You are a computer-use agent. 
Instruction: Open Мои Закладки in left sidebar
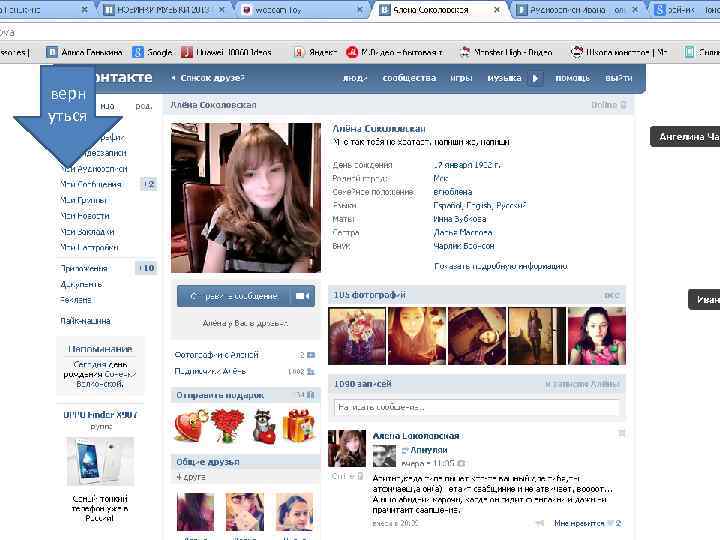87,232
